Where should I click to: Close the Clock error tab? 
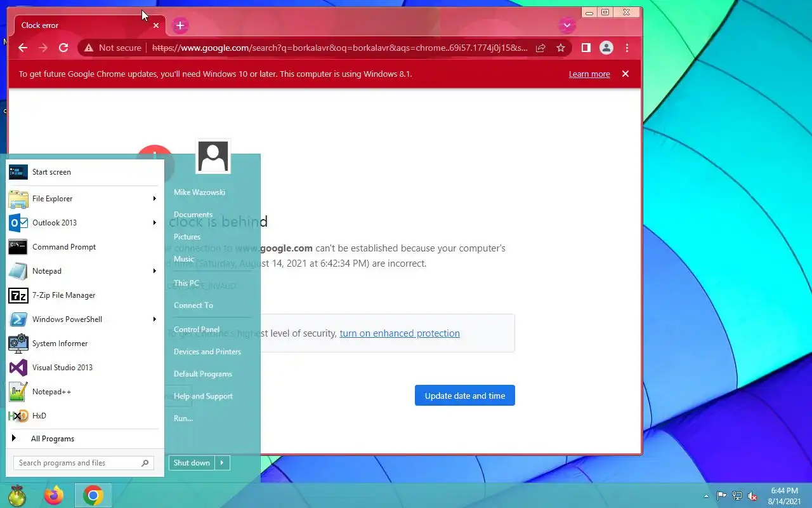coord(156,25)
